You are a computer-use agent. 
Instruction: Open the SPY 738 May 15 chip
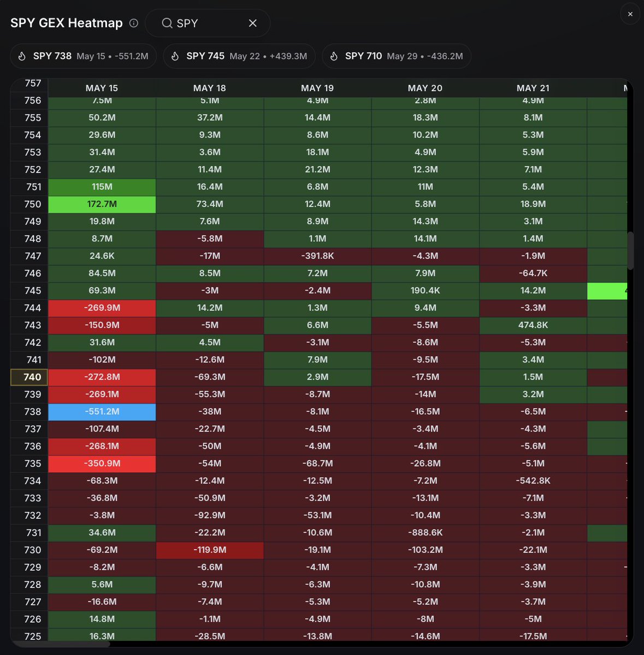[x=84, y=56]
